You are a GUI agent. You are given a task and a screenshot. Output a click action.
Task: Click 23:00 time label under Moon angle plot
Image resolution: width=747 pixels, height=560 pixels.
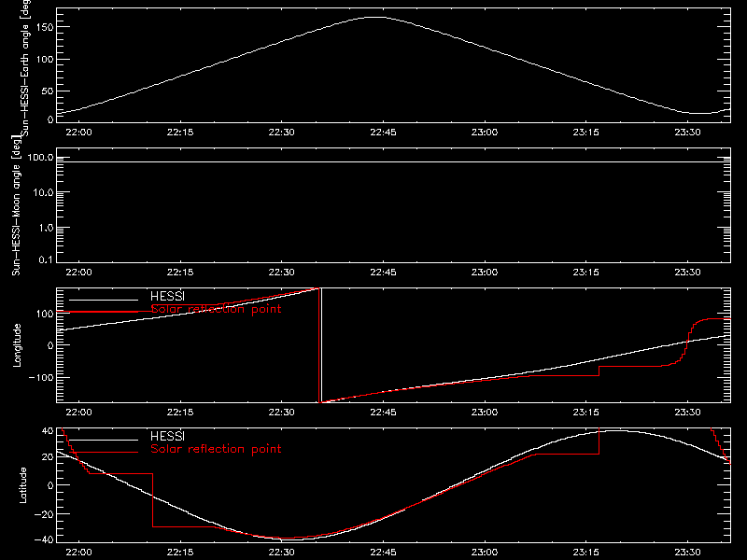[x=485, y=272]
